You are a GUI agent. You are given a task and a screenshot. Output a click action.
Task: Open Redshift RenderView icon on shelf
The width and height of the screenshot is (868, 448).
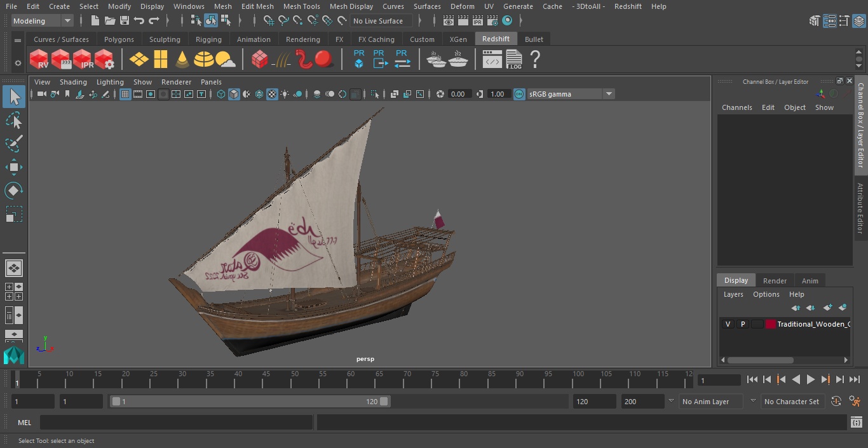pyautogui.click(x=39, y=60)
